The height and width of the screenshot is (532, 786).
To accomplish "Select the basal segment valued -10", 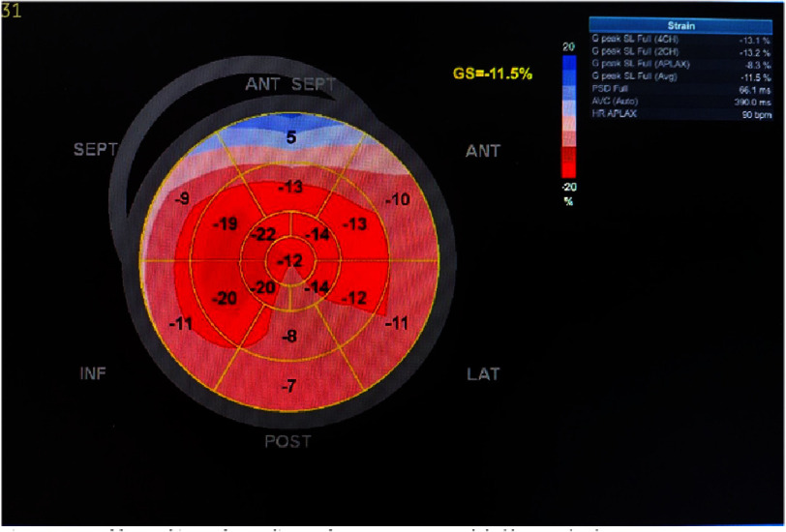I will pos(398,199).
